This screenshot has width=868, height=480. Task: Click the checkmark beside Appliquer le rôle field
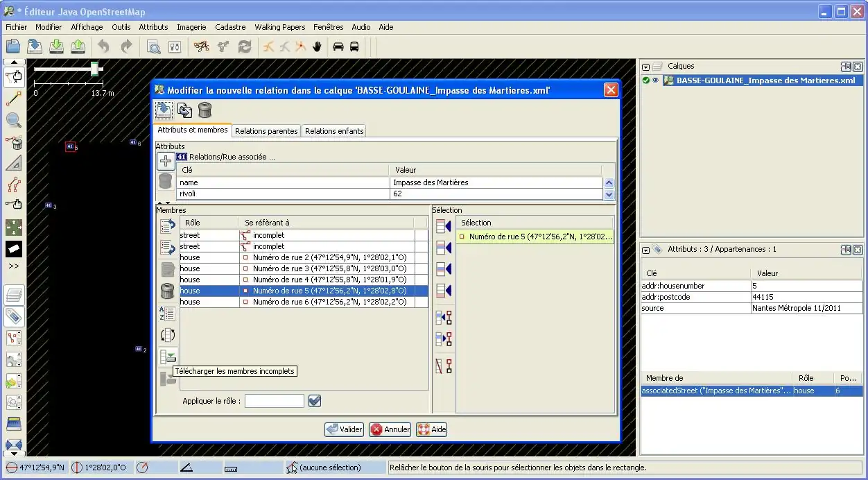(x=315, y=401)
